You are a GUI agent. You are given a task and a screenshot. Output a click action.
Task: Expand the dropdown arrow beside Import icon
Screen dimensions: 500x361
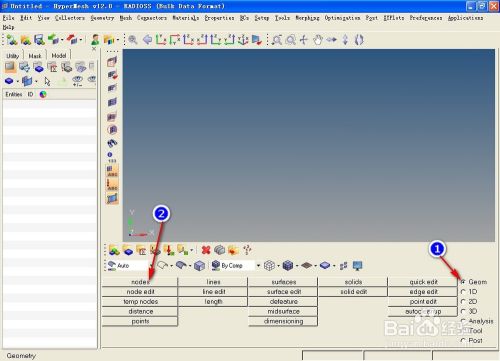click(62, 40)
